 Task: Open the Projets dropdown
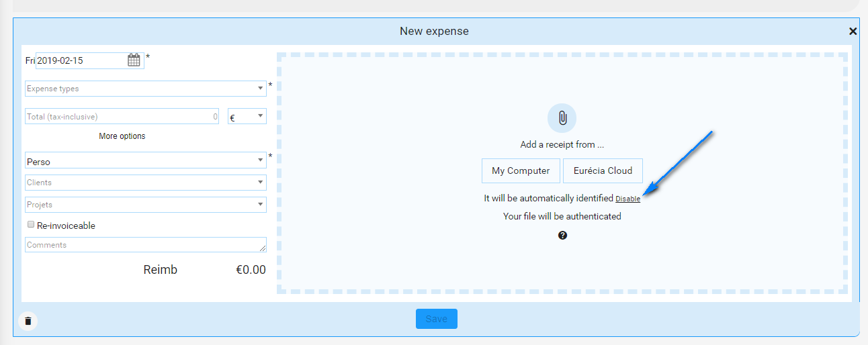coord(146,205)
